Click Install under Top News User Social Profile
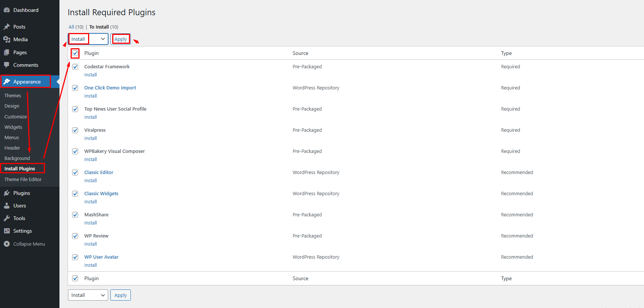This screenshot has width=644, height=308. coord(90,117)
